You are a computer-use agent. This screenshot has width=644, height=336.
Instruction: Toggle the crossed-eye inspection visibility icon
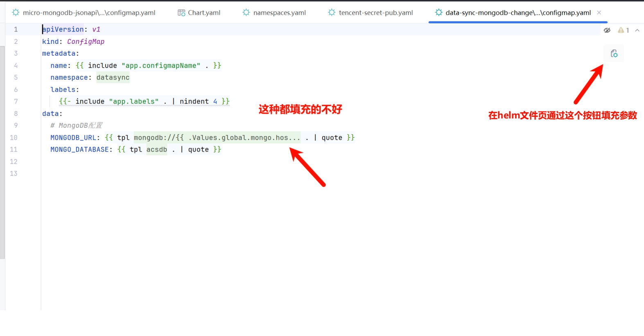607,30
